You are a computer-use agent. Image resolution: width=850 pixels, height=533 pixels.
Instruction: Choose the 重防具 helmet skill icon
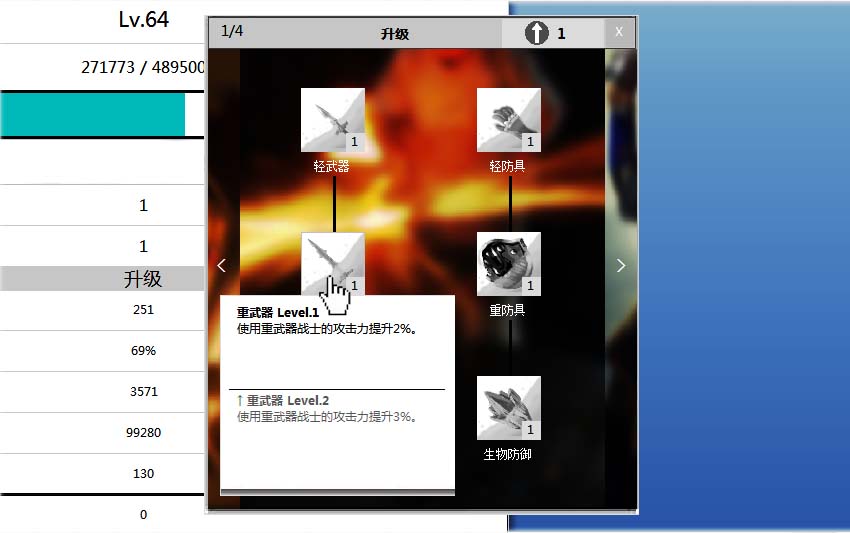[x=508, y=263]
